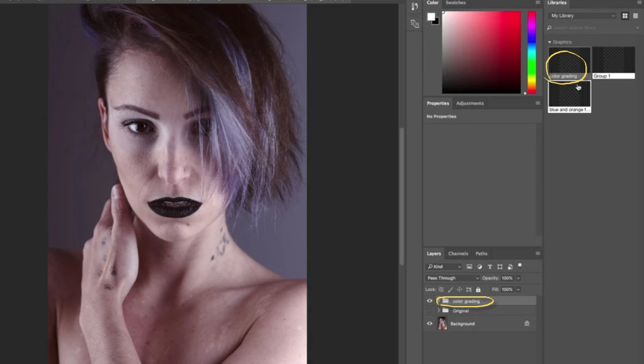Open the Opacity slider dropdown arrow

tap(518, 278)
